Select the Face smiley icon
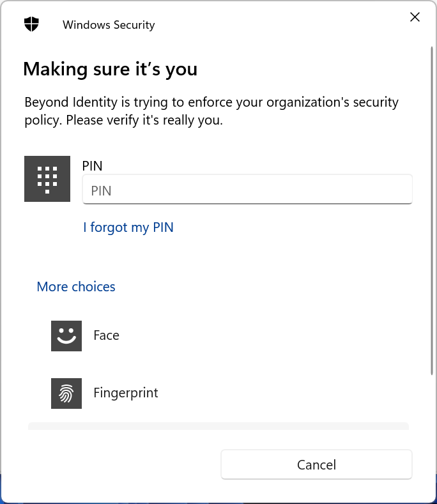Image resolution: width=437 pixels, height=504 pixels. 66,336
